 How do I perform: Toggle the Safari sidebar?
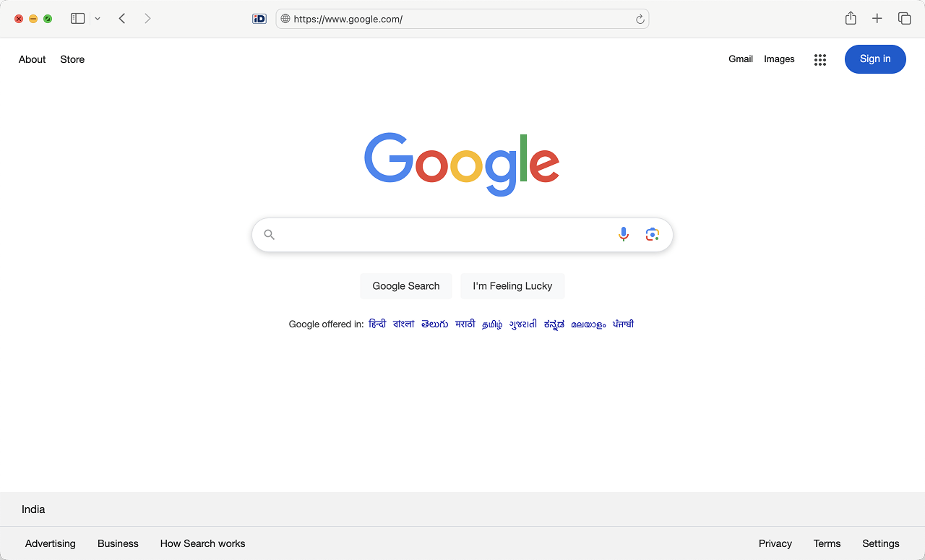click(77, 19)
